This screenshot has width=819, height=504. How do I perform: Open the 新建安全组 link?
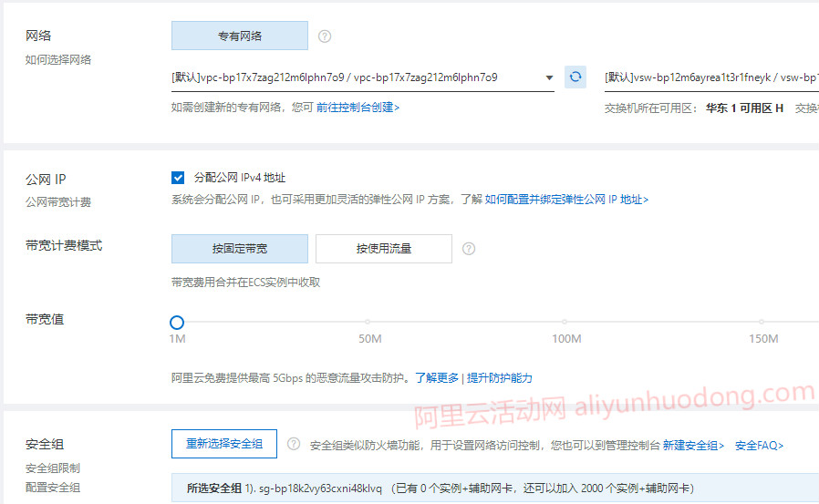693,445
